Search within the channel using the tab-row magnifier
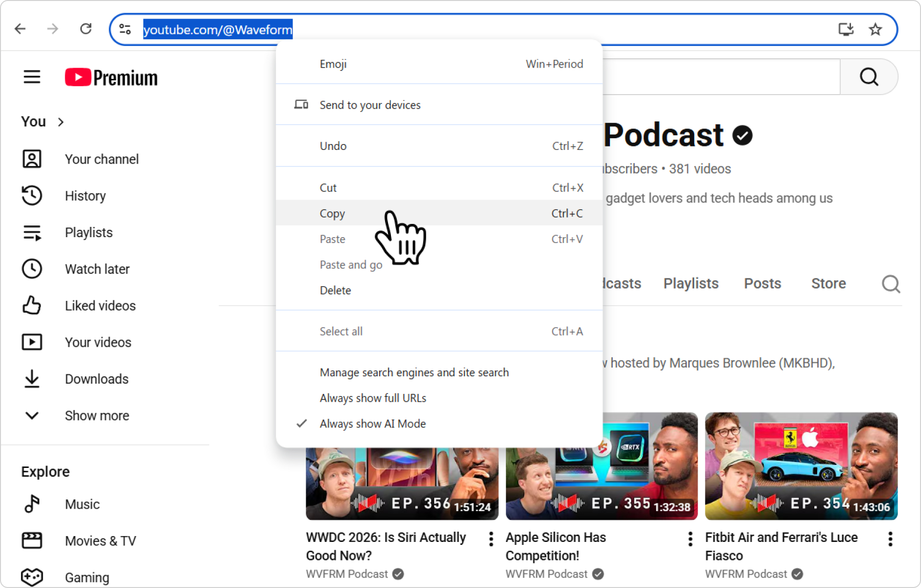The width and height of the screenshot is (921, 588). (891, 284)
